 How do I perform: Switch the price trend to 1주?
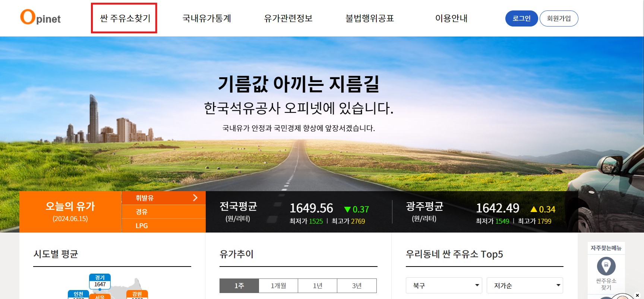239,286
